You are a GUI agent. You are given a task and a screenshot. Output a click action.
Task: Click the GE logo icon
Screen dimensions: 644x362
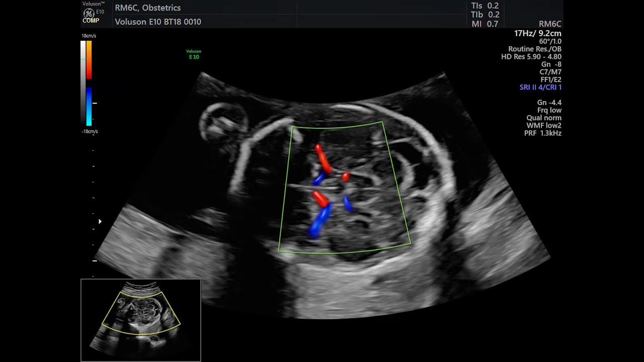pos(89,13)
